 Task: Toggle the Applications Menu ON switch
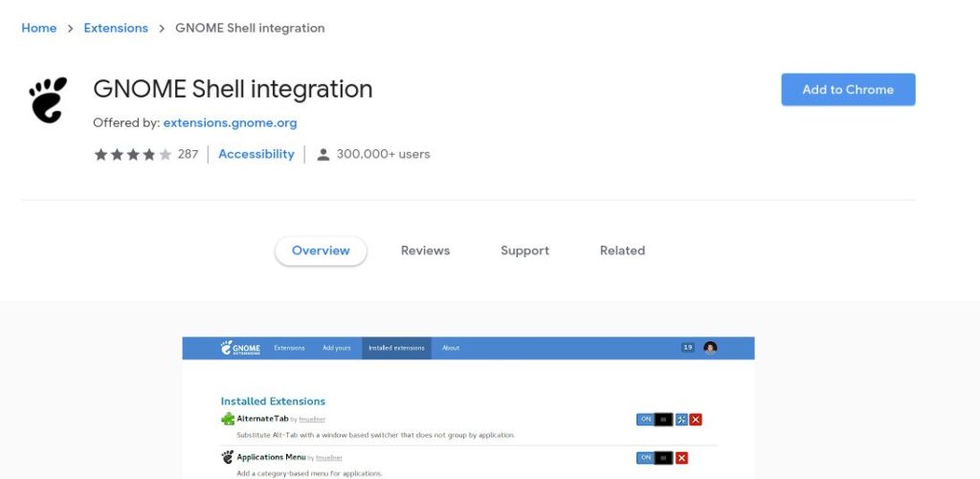[x=655, y=458]
